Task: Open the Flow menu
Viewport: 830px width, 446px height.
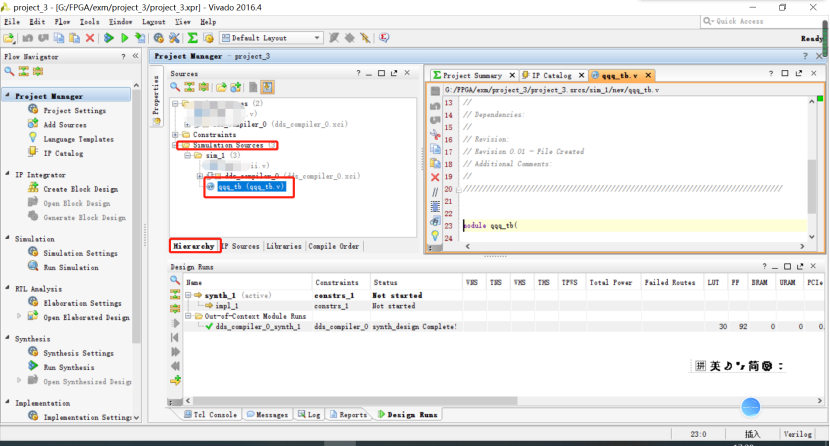Action: [x=62, y=22]
